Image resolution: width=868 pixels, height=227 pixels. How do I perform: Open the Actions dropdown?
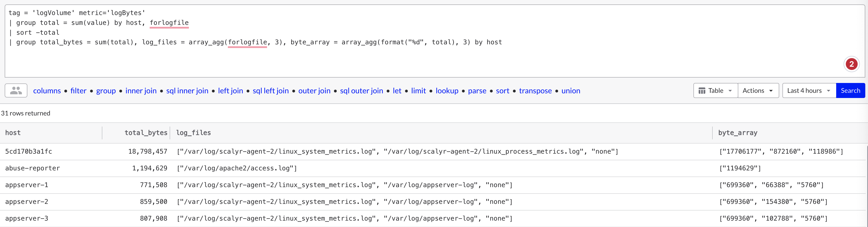tap(758, 90)
